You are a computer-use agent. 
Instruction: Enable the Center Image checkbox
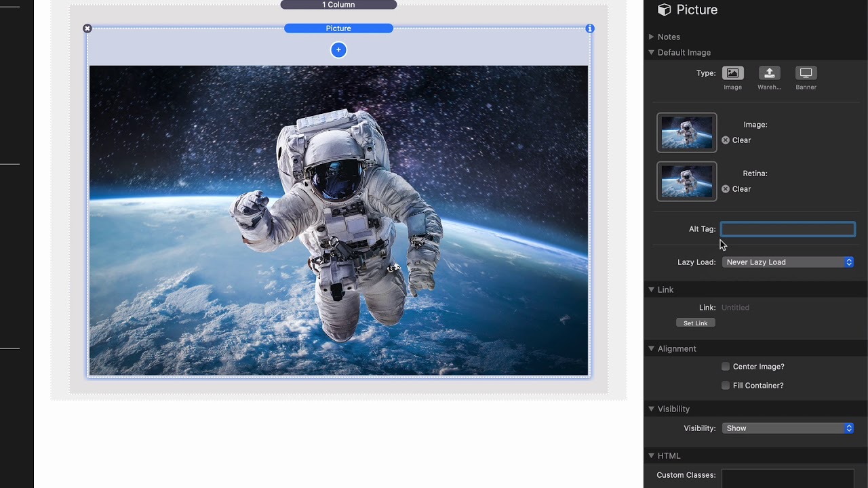tap(726, 367)
